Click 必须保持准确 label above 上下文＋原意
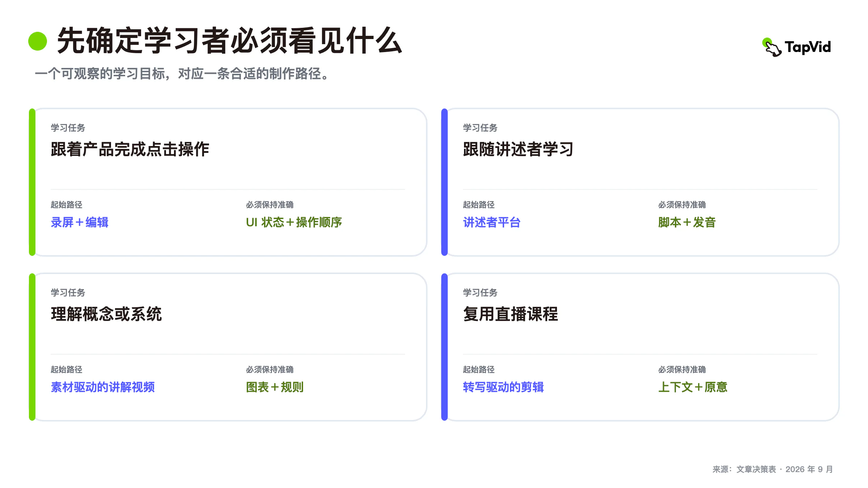The width and height of the screenshot is (868, 488). click(x=682, y=369)
